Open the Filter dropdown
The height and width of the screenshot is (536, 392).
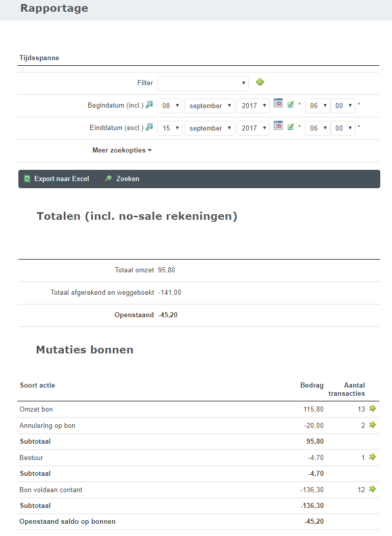coord(202,83)
